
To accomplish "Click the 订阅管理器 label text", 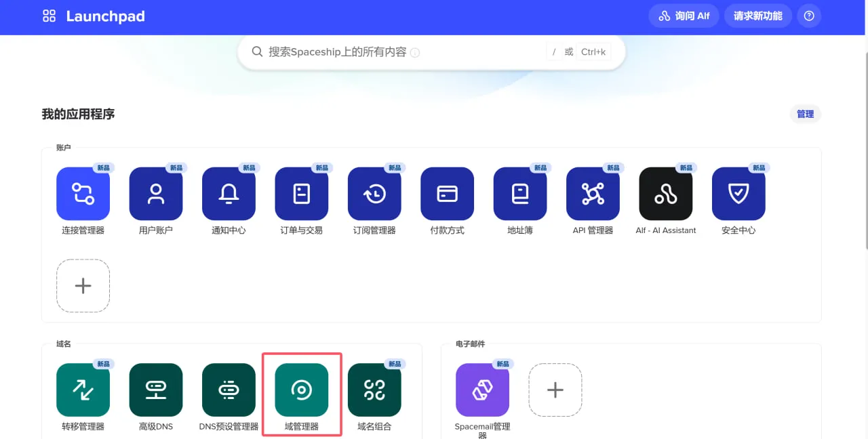I will 374,230.
